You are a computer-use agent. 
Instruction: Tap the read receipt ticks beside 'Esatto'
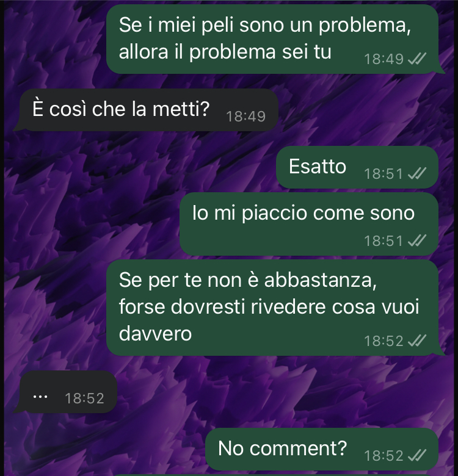click(417, 173)
